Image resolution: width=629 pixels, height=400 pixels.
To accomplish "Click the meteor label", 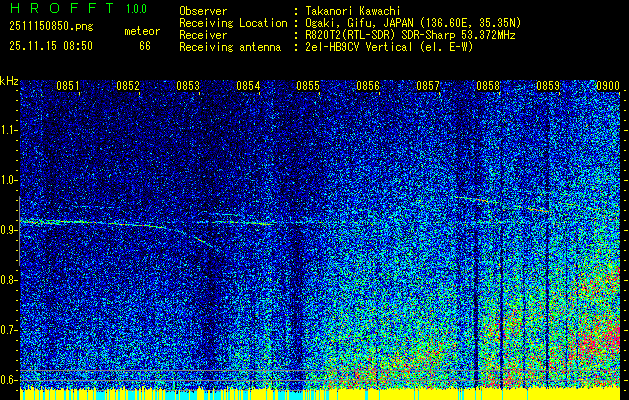I will 142,31.
